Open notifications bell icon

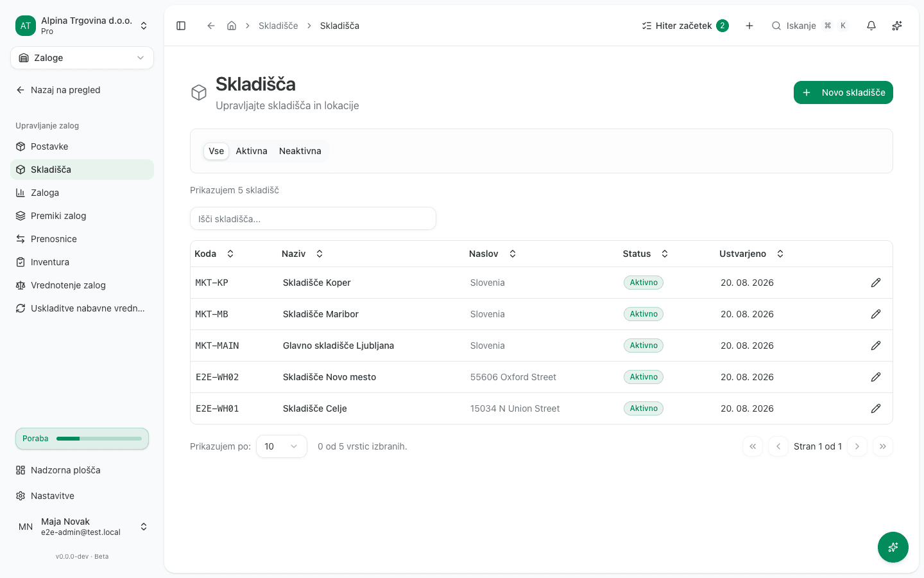tap(871, 26)
